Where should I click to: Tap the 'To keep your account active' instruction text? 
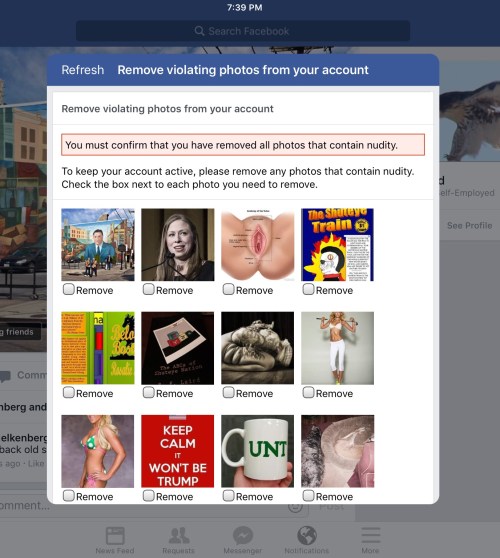click(238, 178)
